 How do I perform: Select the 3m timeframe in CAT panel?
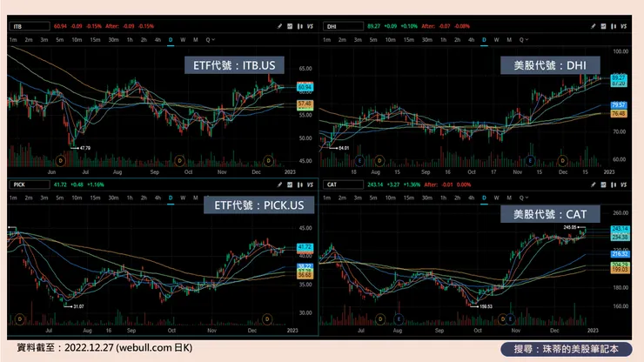358,198
